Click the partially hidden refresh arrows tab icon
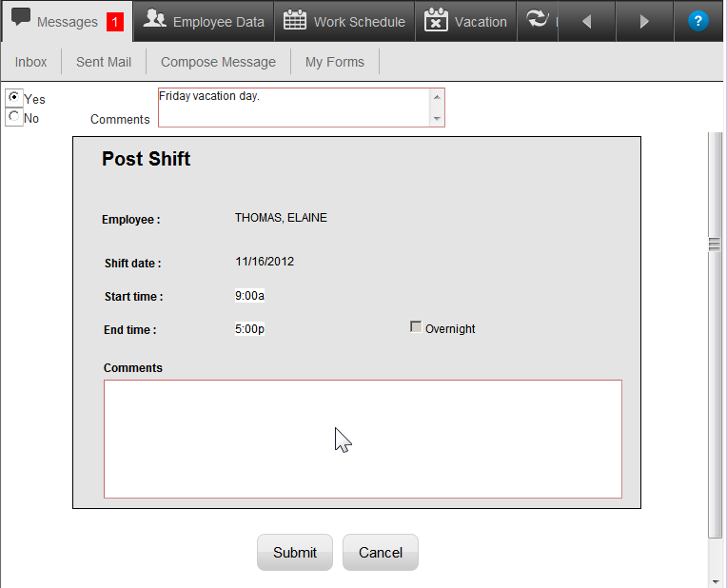This screenshot has height=588, width=727. (x=539, y=20)
